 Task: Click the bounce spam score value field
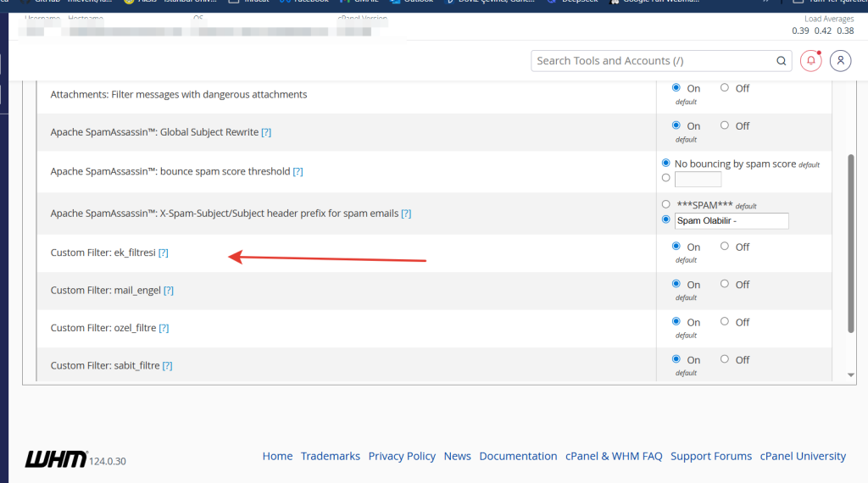coord(698,180)
